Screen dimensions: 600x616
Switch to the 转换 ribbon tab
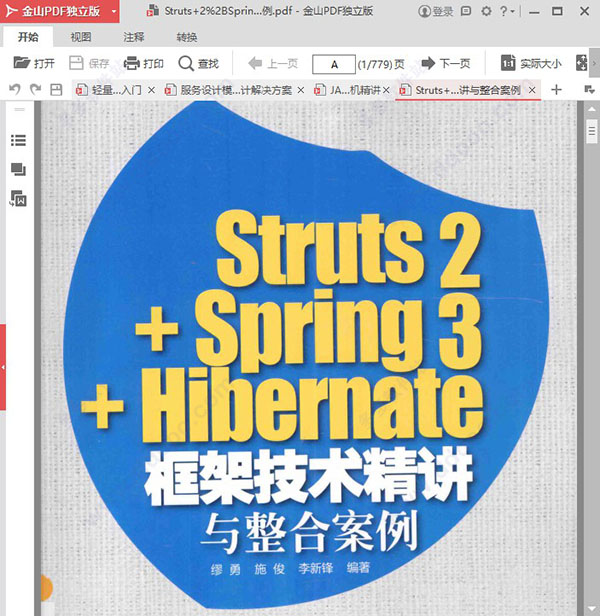coord(187,37)
